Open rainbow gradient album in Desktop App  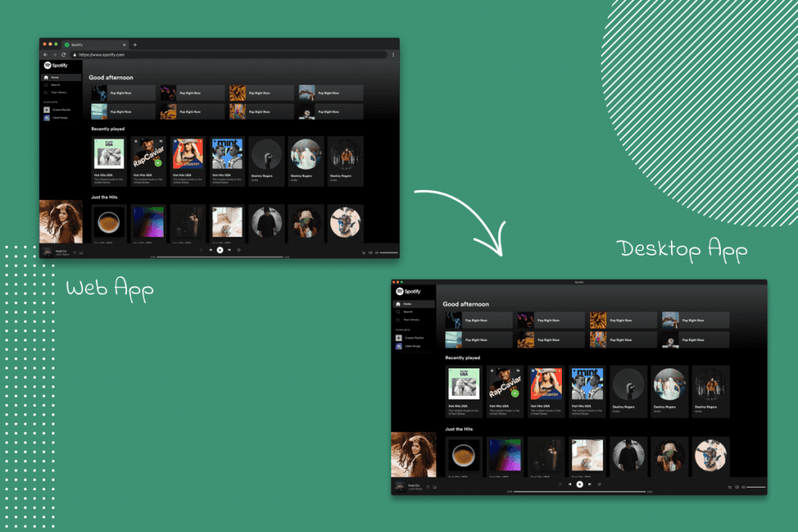(505, 456)
